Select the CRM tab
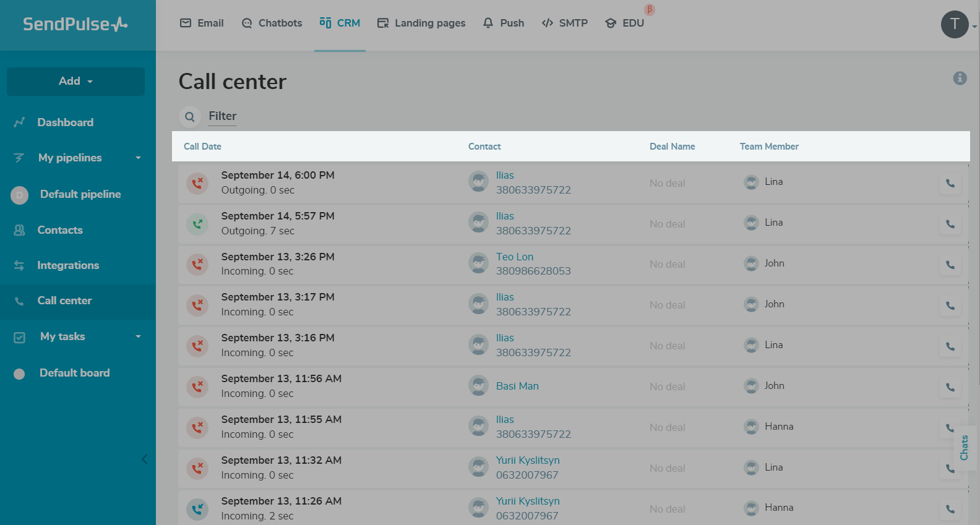Image resolution: width=980 pixels, height=525 pixels. click(x=340, y=23)
